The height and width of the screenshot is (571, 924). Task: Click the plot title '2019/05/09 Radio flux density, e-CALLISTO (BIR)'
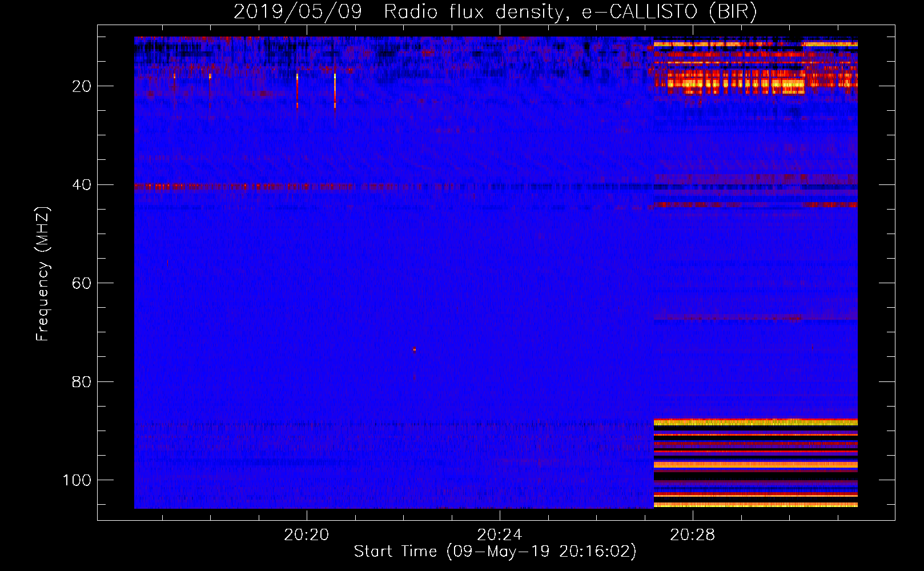[x=495, y=11]
